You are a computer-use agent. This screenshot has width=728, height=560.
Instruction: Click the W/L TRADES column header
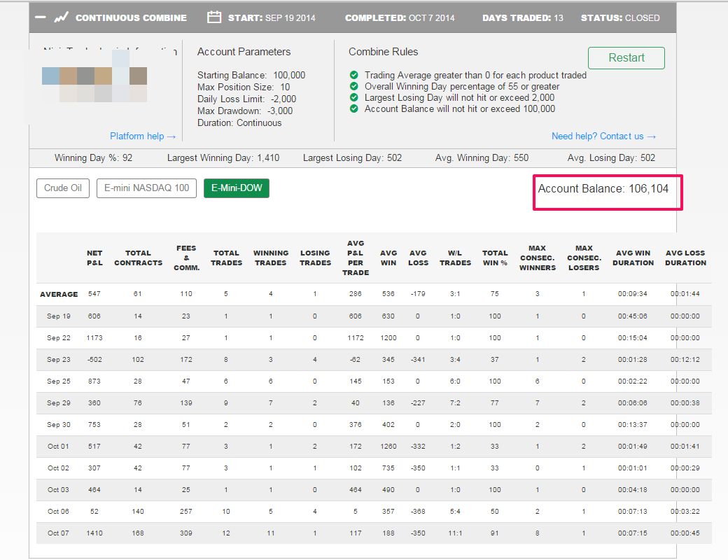[x=456, y=258]
